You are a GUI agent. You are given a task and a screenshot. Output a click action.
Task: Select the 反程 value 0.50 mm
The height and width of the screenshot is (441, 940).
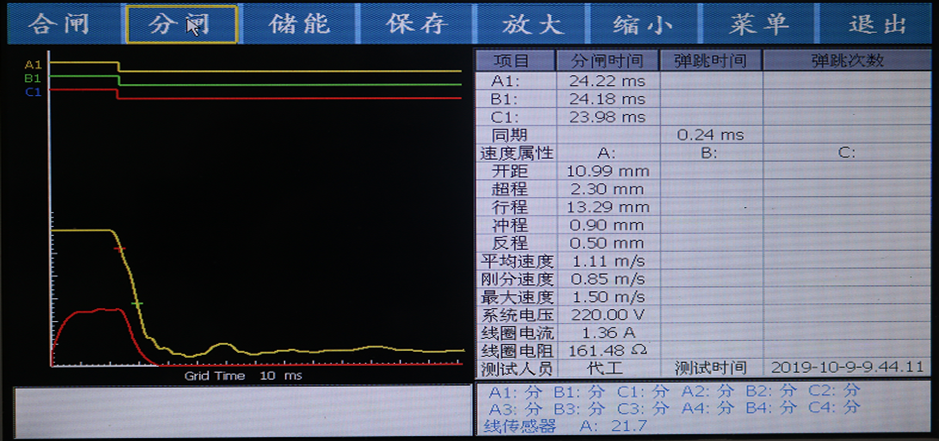pyautogui.click(x=608, y=243)
